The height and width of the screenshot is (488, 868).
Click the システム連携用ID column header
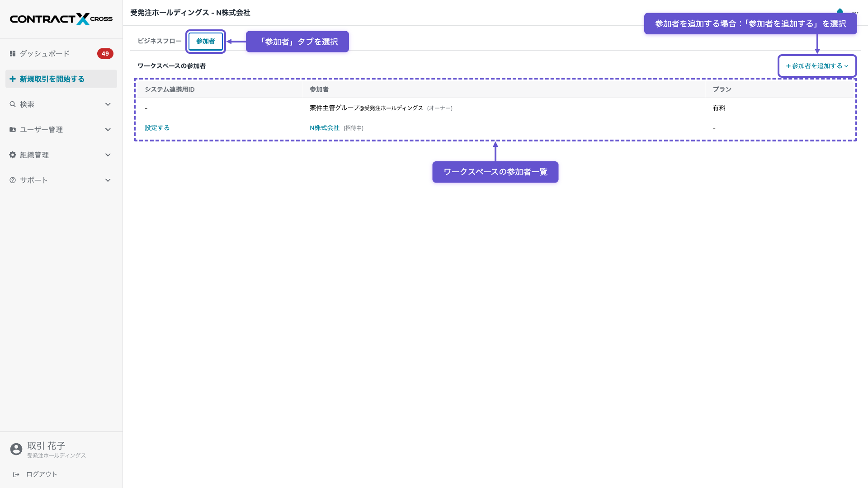pyautogui.click(x=170, y=89)
